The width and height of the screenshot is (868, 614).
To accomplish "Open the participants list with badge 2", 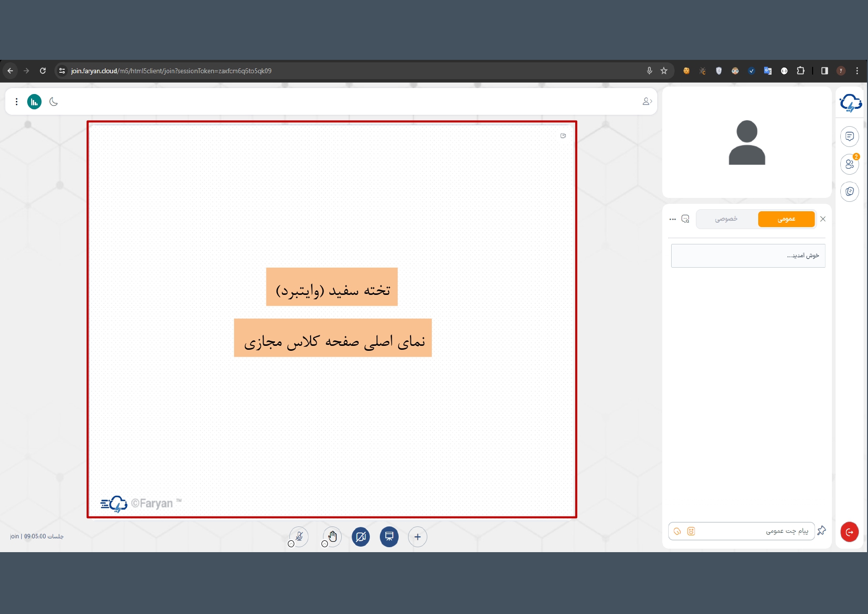I will click(849, 164).
